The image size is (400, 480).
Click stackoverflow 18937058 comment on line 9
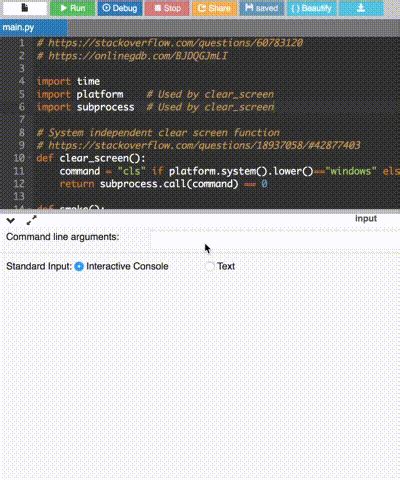(199, 145)
